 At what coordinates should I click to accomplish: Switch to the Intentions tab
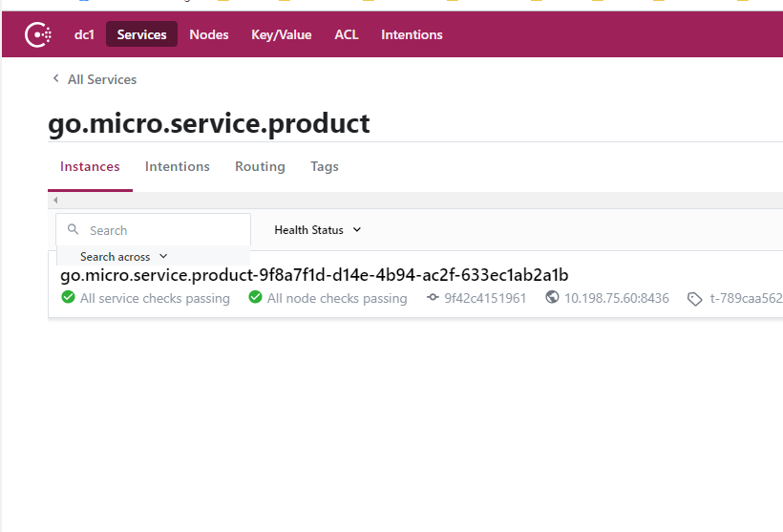tap(178, 166)
